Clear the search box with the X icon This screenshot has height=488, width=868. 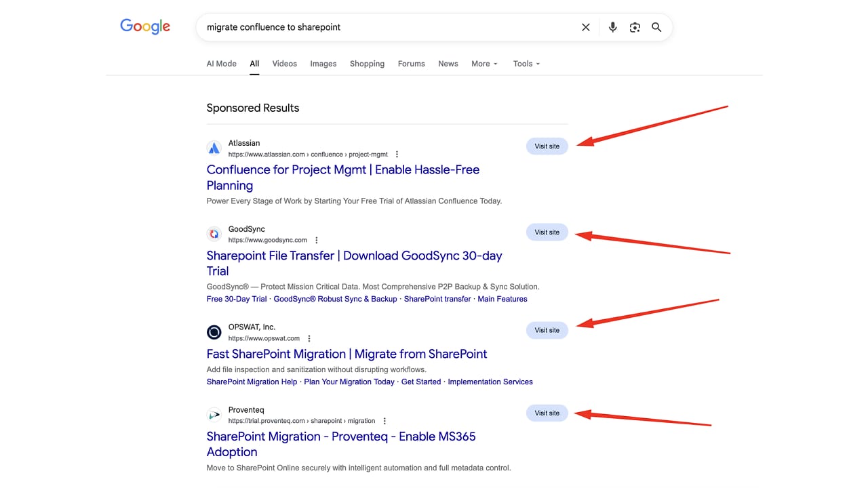[x=586, y=27]
